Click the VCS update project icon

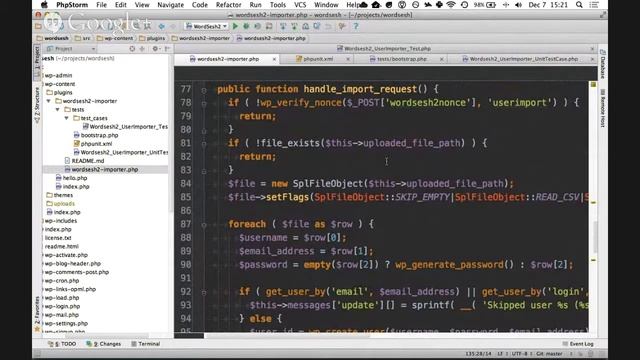click(x=283, y=26)
